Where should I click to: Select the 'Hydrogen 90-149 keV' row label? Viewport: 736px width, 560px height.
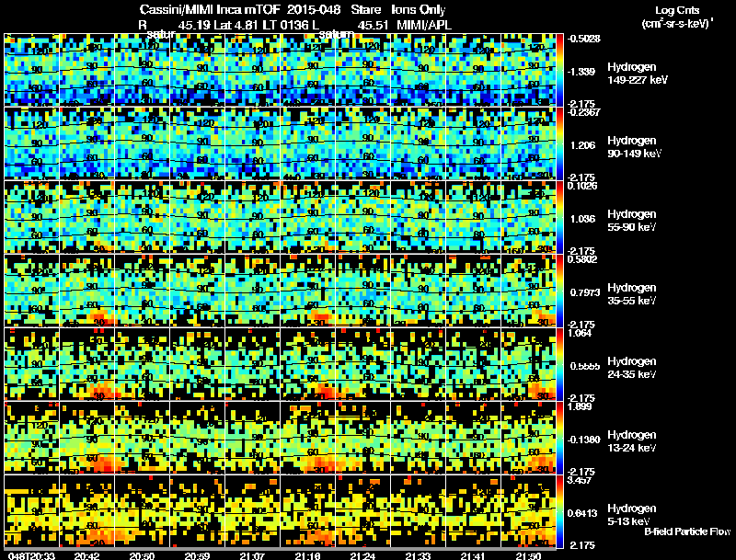634,147
